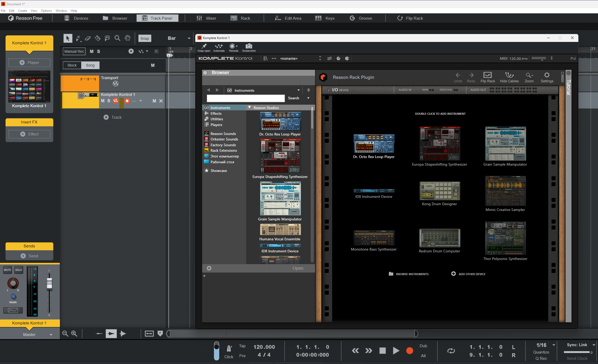Toggle the SOLO button on channel strip

19,270
